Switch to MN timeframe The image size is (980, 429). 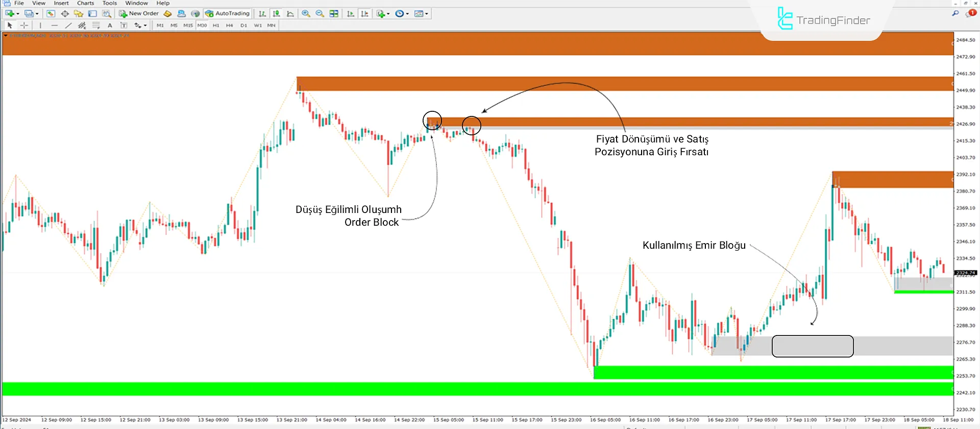point(272,25)
